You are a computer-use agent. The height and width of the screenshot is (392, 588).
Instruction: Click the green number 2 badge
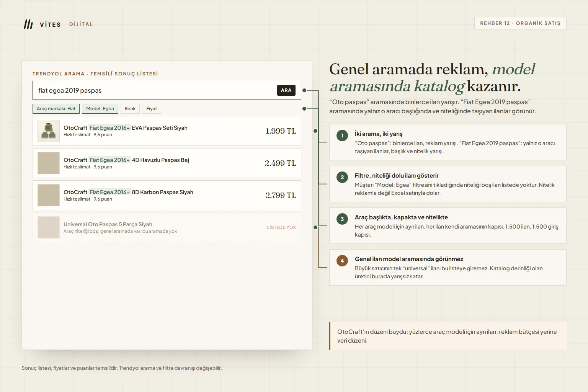tap(342, 177)
